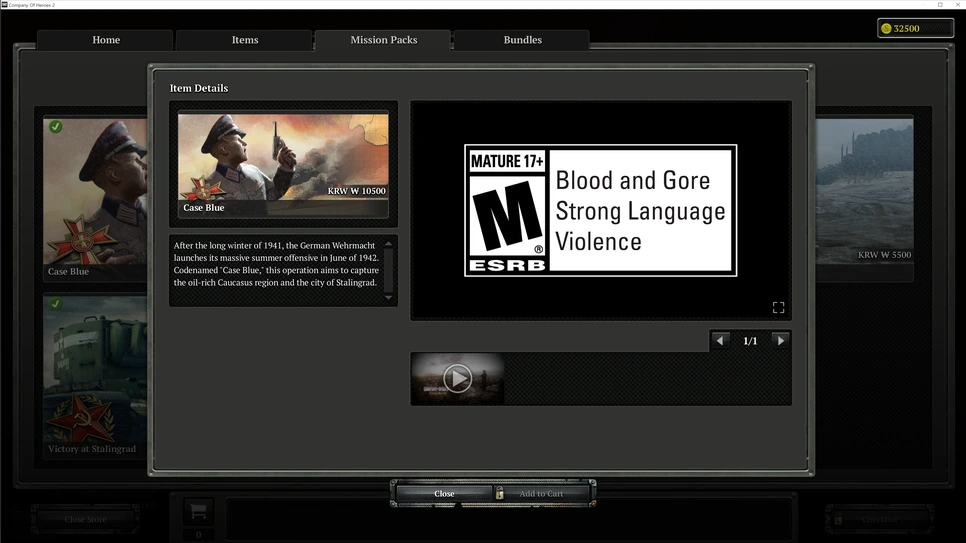Click the owned checkmark on Victory at Stalingrad
Image resolution: width=966 pixels, height=543 pixels.
pos(55,304)
